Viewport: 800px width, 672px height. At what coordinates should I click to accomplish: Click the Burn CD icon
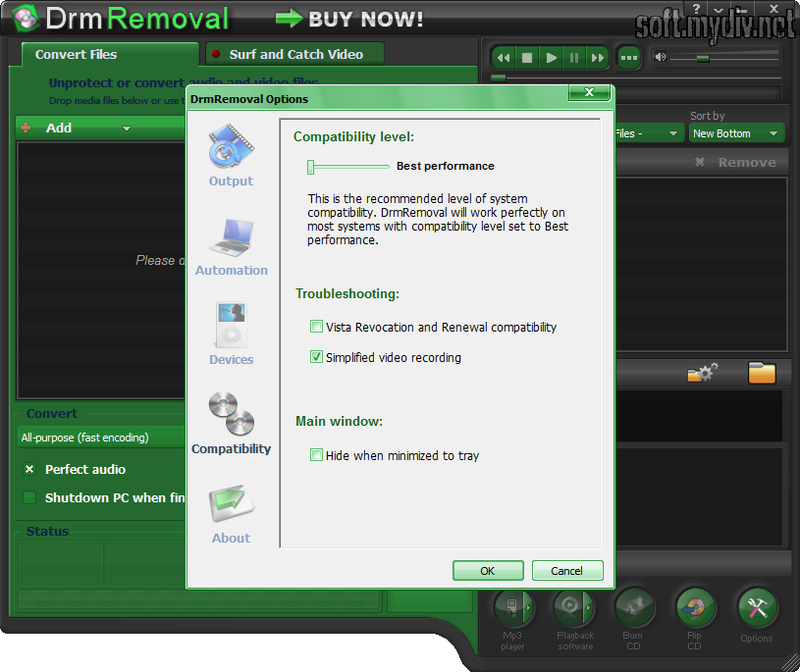click(635, 608)
